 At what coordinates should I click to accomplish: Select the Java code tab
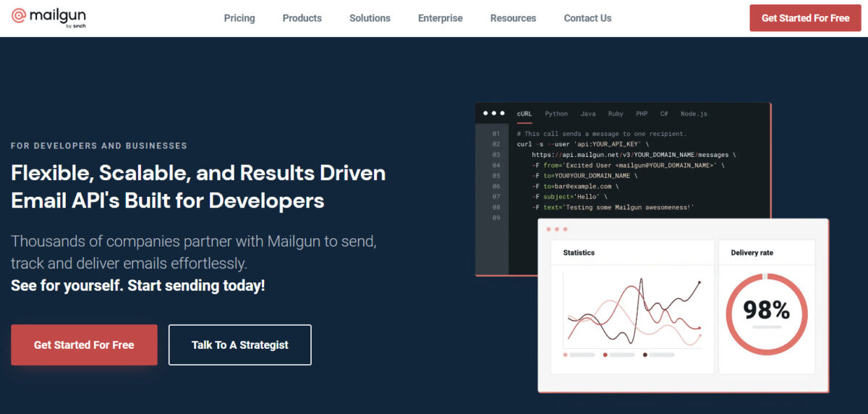tap(588, 114)
